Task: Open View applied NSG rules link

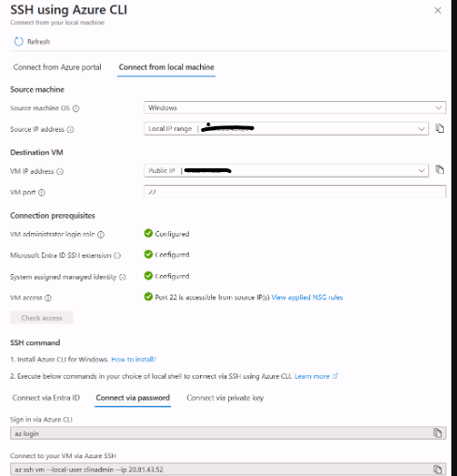Action: (x=307, y=297)
